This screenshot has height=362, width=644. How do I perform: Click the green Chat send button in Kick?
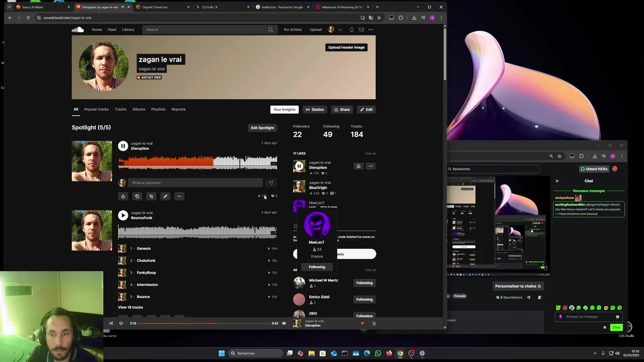(x=616, y=327)
